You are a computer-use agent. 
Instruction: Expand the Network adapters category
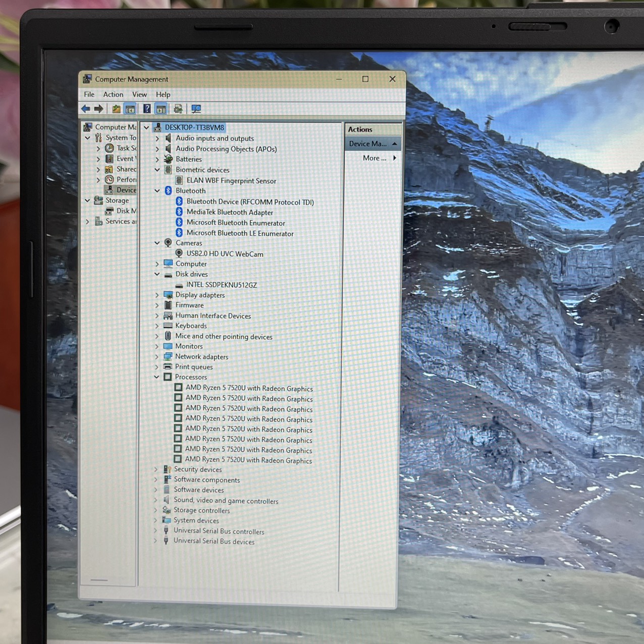pos(157,356)
